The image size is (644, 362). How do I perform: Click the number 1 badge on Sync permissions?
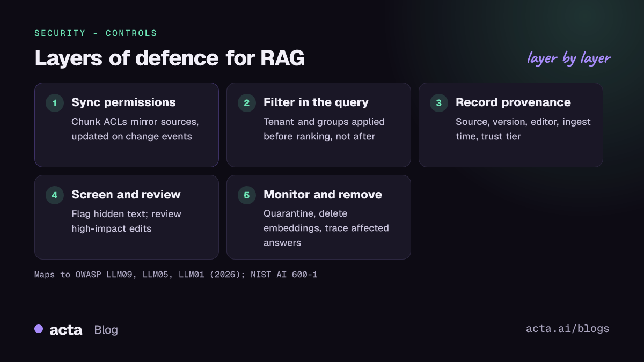coord(54,103)
